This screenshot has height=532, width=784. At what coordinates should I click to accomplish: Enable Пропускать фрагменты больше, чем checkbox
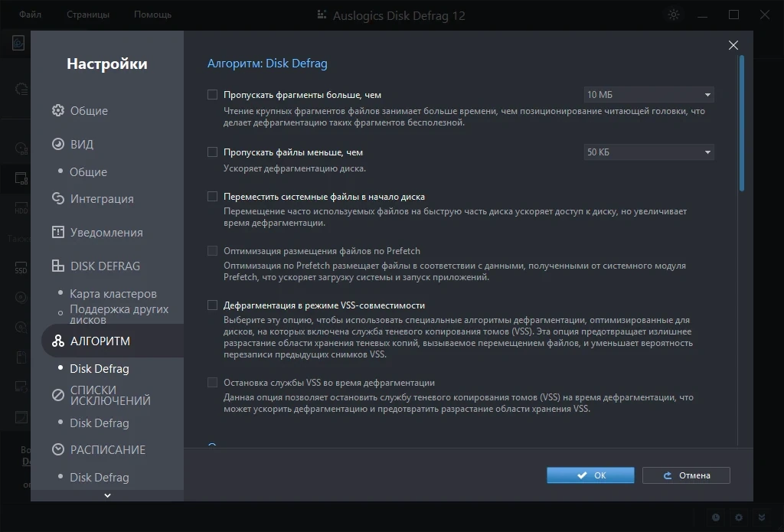pos(213,94)
